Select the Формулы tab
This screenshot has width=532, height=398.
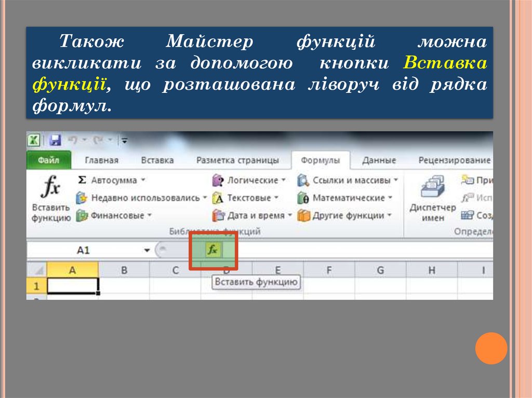tap(320, 160)
